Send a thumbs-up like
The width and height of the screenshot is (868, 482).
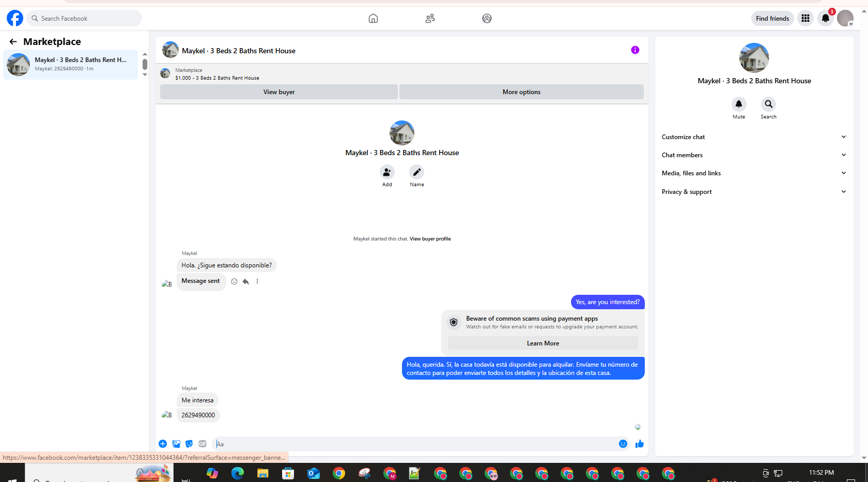click(640, 444)
